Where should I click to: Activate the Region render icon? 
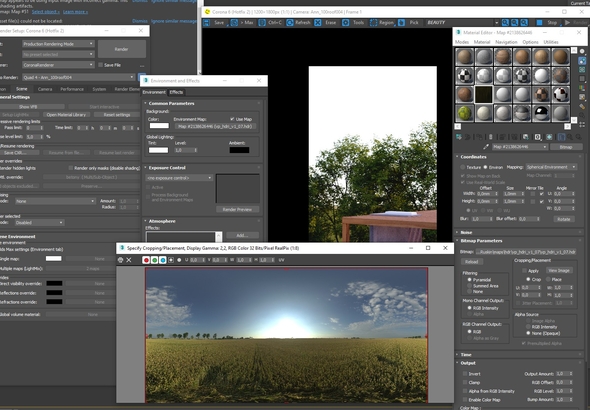373,23
